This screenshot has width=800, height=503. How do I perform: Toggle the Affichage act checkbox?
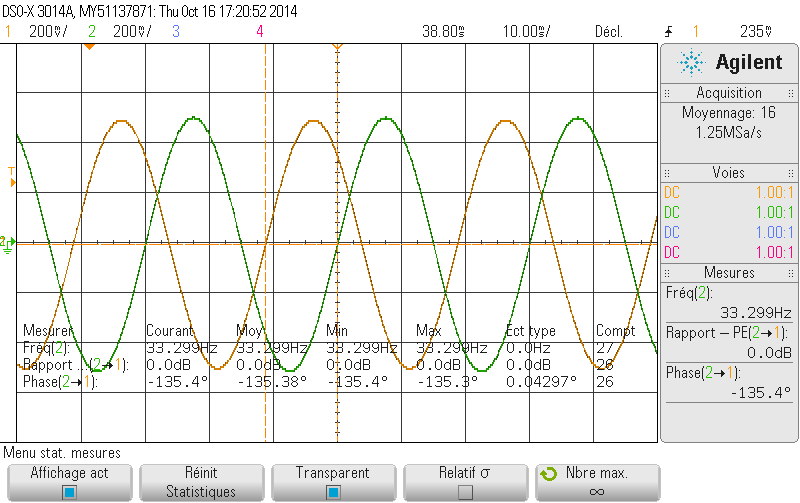69,492
